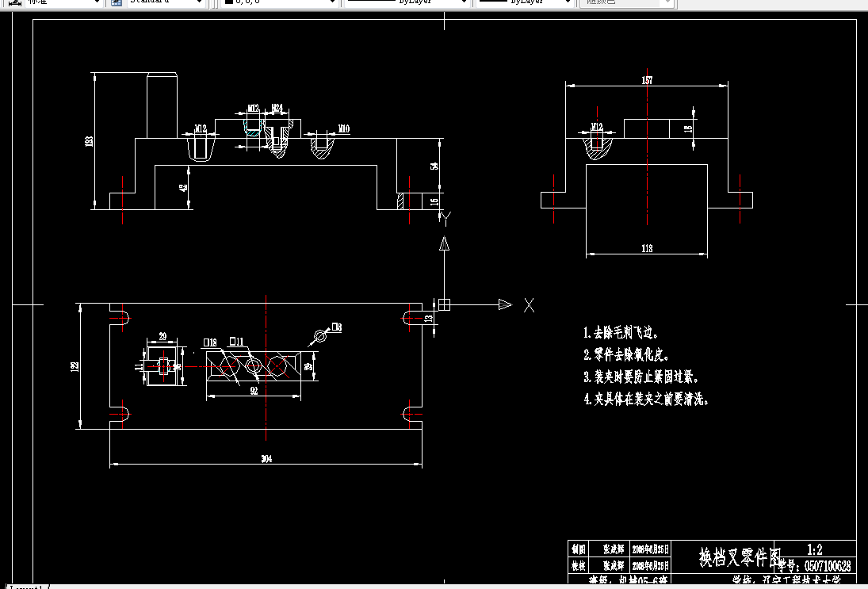This screenshot has width=868, height=589.
Task: Select the name 张成辉 in the 校核 row
Action: click(614, 566)
